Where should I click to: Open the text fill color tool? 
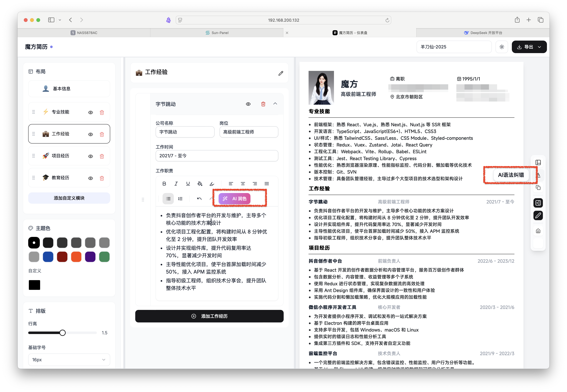tap(200, 184)
